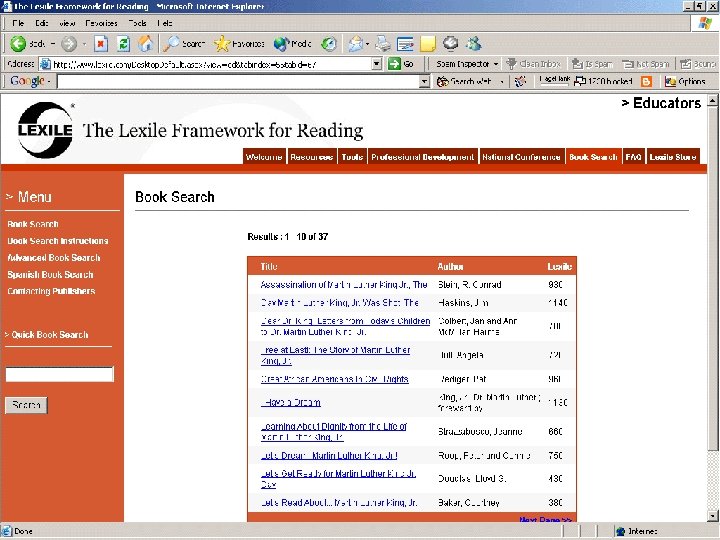The width and height of the screenshot is (720, 540).
Task: Open the Spam Inspector dropdown
Action: (x=496, y=64)
